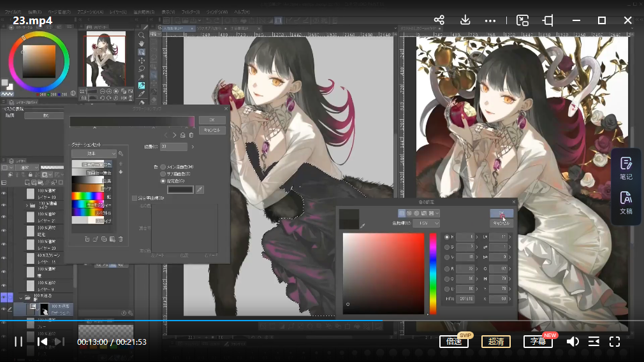The height and width of the screenshot is (362, 644).
Task: Expand H value slider arrow
Action: tap(477, 237)
